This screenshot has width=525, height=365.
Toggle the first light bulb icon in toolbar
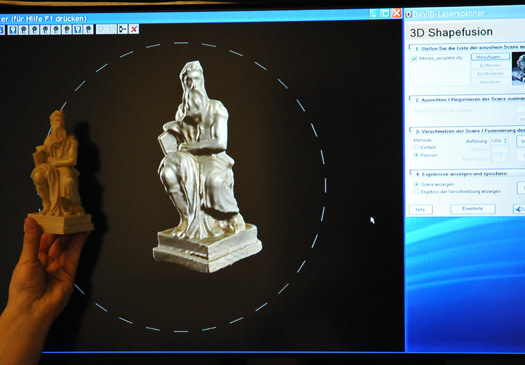pyautogui.click(x=13, y=29)
